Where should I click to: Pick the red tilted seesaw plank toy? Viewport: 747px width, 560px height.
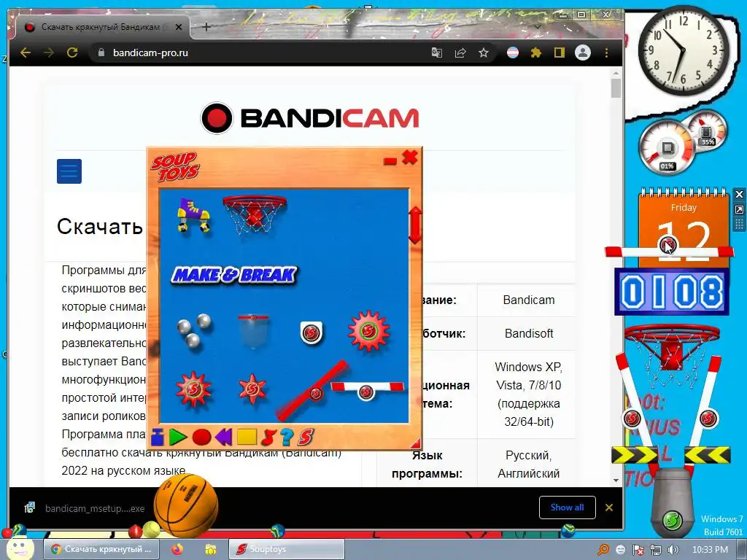tap(312, 391)
